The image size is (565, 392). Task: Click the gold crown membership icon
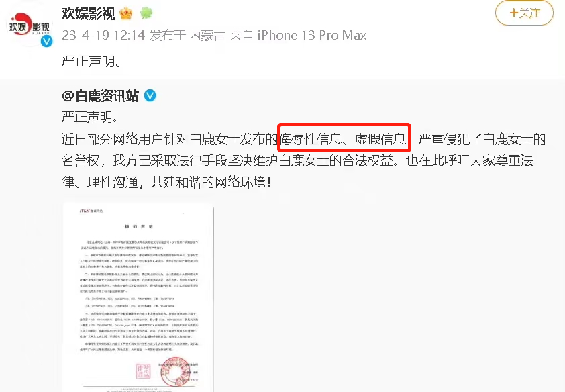pos(126,13)
